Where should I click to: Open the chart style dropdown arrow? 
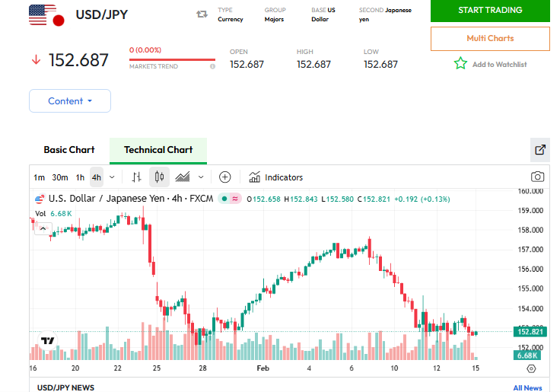[x=201, y=177]
